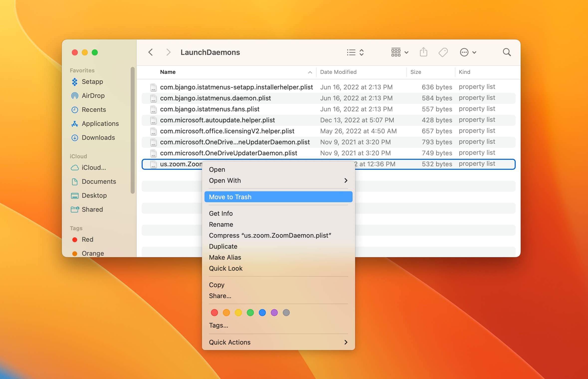Click the forward navigation arrow
The width and height of the screenshot is (588, 379).
168,52
